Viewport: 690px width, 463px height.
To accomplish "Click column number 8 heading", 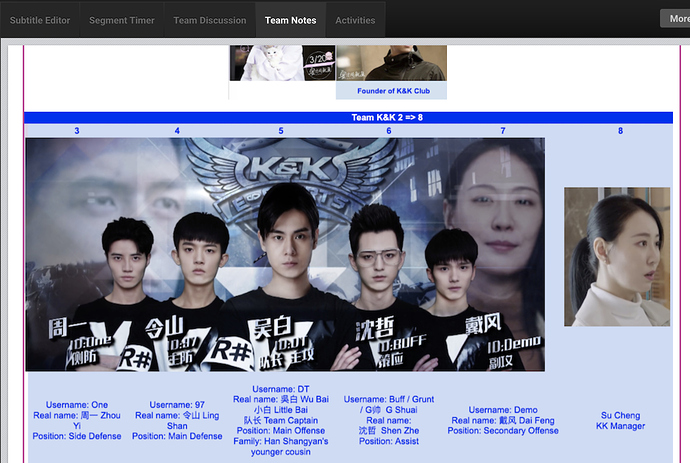I will pyautogui.click(x=620, y=131).
